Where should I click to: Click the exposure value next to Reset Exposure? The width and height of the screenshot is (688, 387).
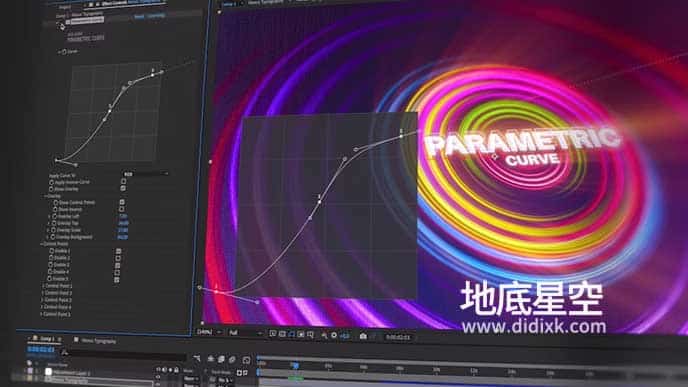pos(345,336)
